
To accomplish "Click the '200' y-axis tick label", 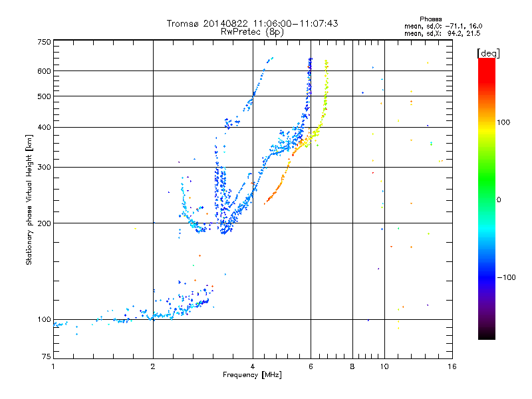I will point(44,223).
